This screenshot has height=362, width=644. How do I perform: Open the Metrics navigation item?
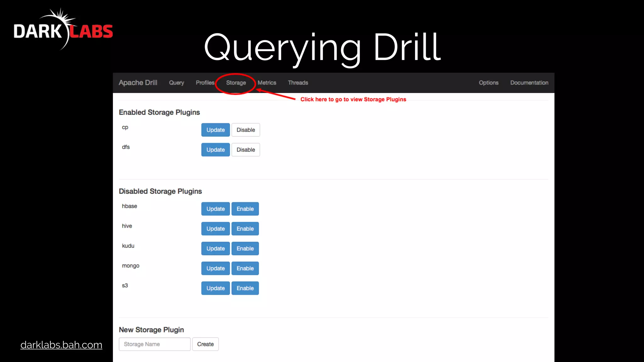(x=267, y=83)
